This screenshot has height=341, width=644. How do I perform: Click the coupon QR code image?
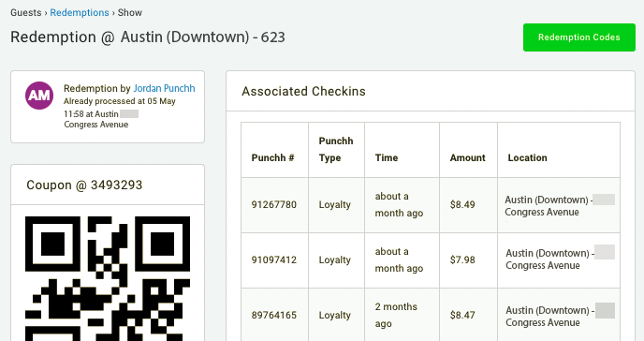pyautogui.click(x=108, y=278)
